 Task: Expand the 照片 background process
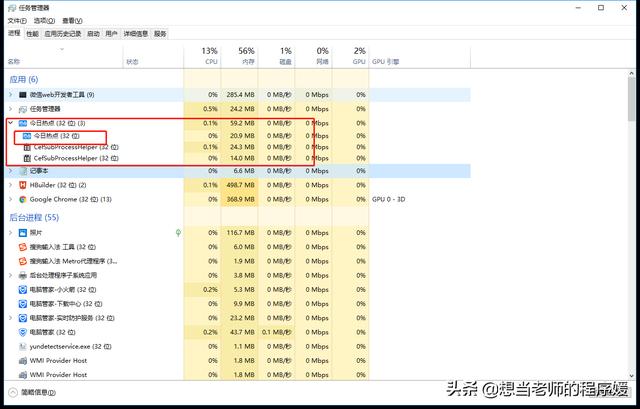11,233
